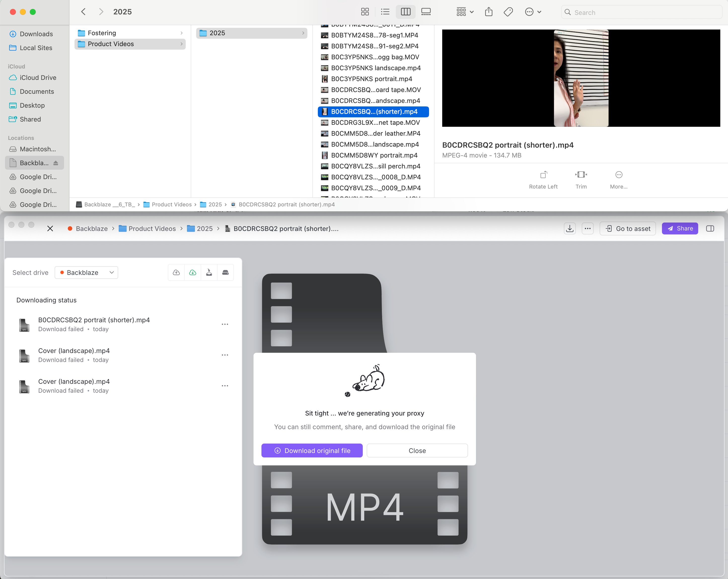728x579 pixels.
Task: Click the Rotate Left quick action
Action: click(543, 180)
